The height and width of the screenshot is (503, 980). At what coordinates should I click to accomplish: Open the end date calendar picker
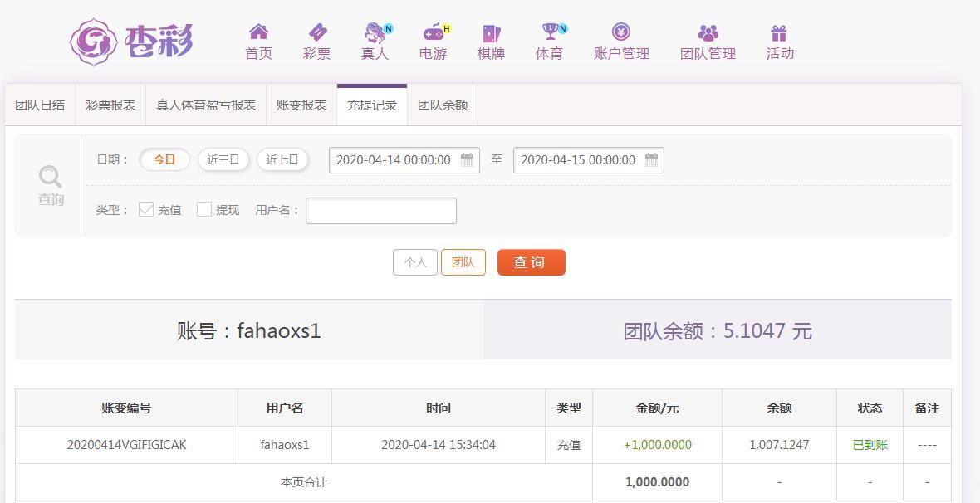coord(654,159)
